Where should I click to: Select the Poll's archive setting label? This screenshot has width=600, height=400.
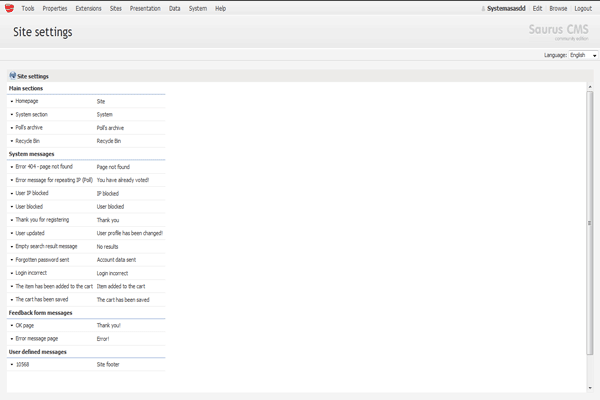29,127
